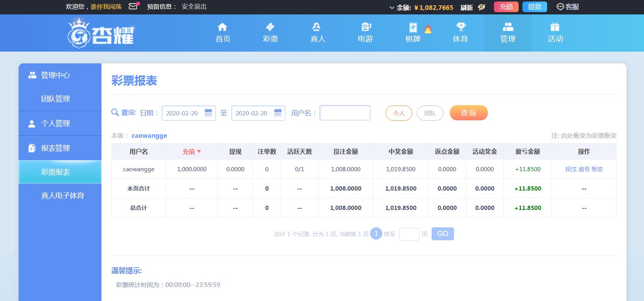Click the 充值 deposit button
Image resolution: width=644 pixels, height=301 pixels.
(506, 7)
